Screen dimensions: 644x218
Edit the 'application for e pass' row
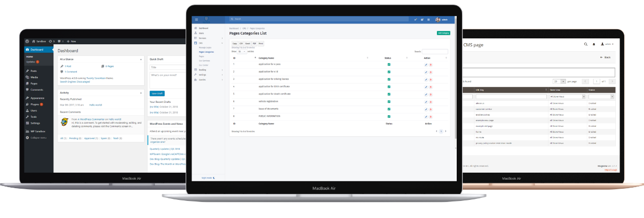click(x=426, y=64)
